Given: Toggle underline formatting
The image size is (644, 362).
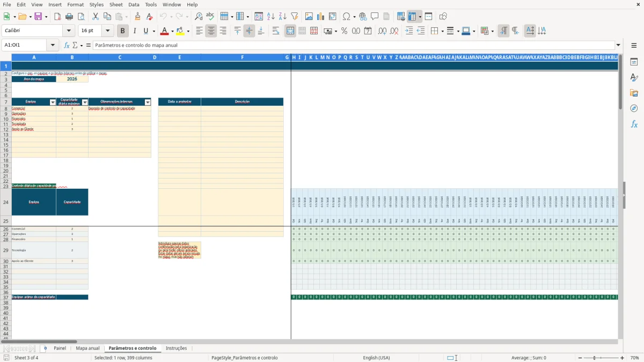Looking at the screenshot, I should [146, 31].
